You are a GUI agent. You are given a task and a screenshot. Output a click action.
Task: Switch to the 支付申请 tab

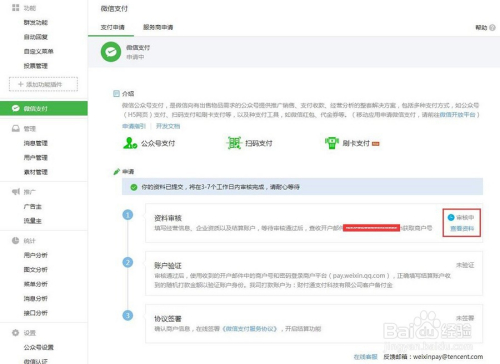pyautogui.click(x=112, y=27)
